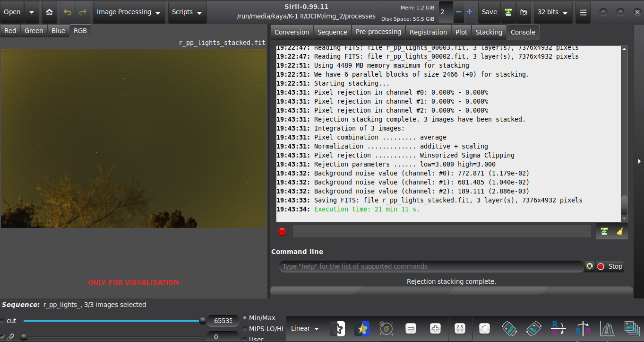This screenshot has width=644, height=342.
Task: Select the User radio option
Action: click(245, 339)
